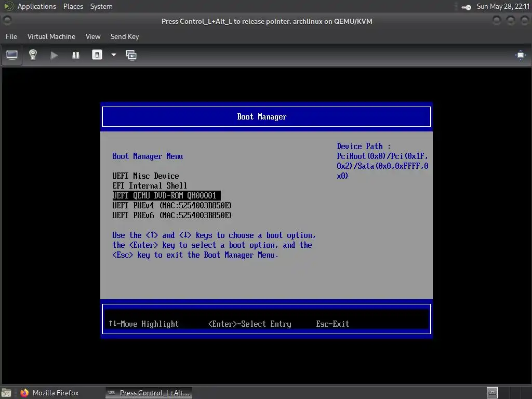Screen dimensions: 532x399
Task: Pause the virtual machine
Action: (x=76, y=55)
